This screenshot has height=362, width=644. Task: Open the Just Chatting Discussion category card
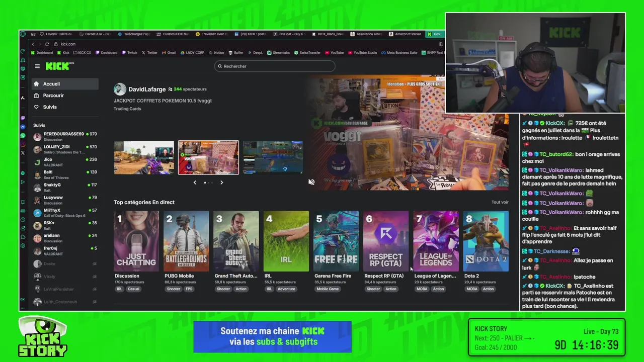(136, 241)
